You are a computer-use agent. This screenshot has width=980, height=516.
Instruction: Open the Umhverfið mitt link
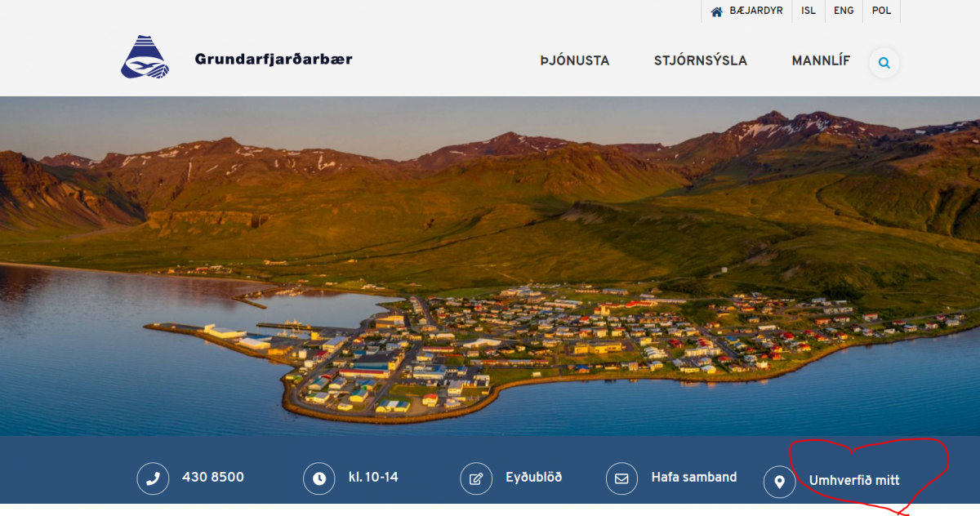[853, 481]
